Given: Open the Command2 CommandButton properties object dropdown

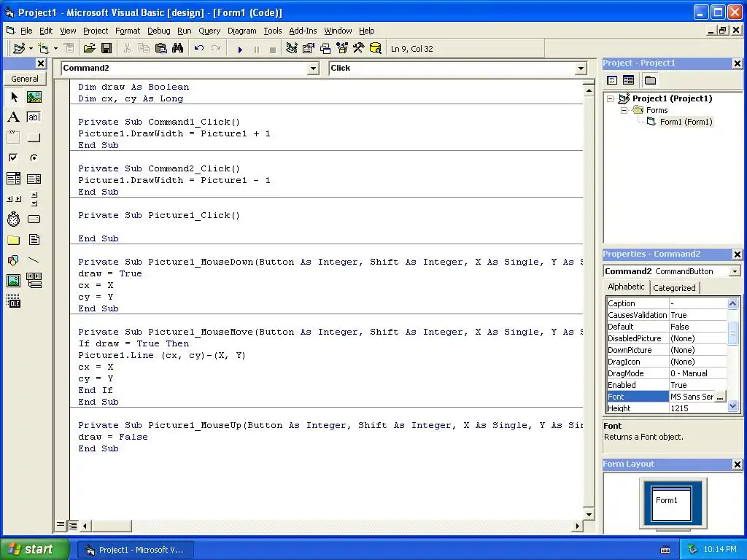Looking at the screenshot, I should point(735,271).
